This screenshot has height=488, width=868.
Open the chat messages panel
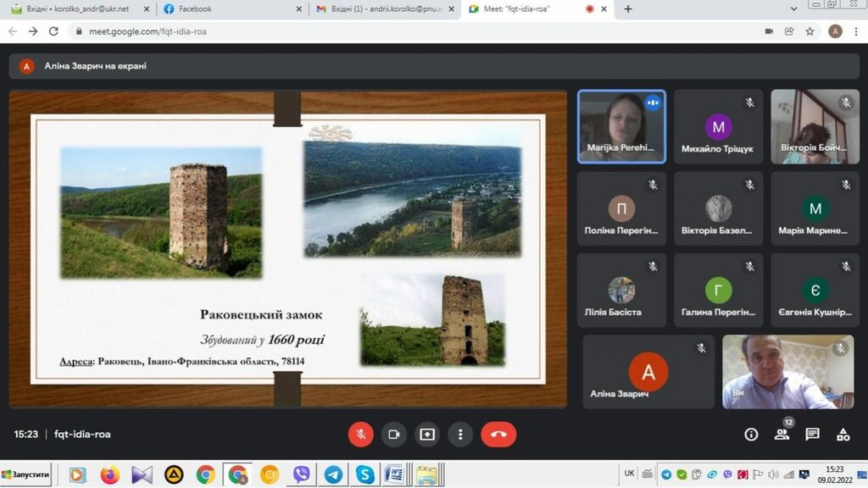[x=812, y=435]
